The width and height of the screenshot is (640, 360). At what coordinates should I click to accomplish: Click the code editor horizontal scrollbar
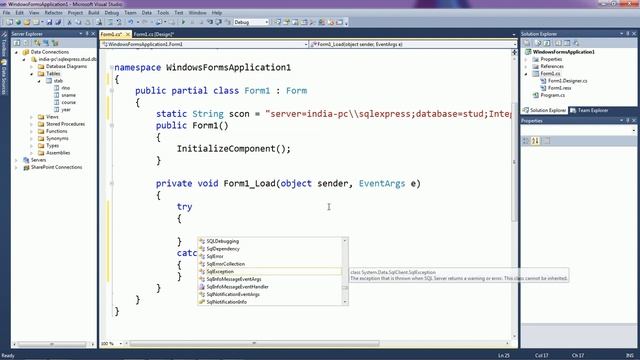(x=254, y=344)
